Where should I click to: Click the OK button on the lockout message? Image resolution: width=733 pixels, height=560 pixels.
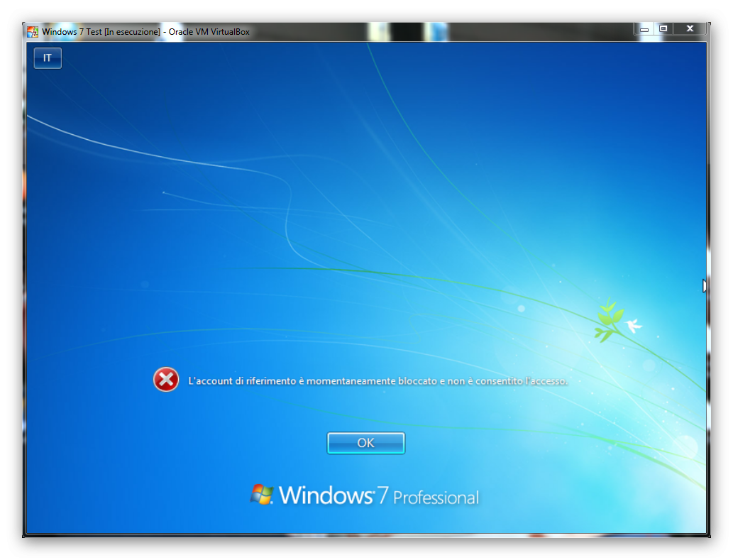click(365, 443)
